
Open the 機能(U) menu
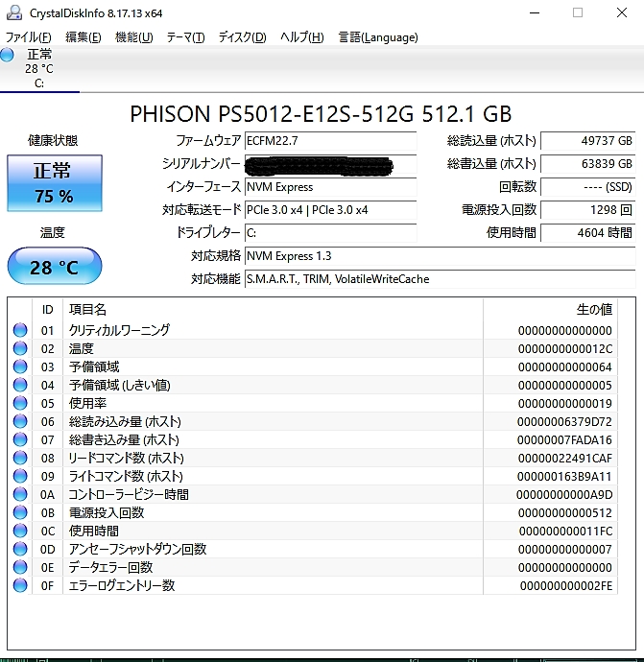click(x=133, y=37)
